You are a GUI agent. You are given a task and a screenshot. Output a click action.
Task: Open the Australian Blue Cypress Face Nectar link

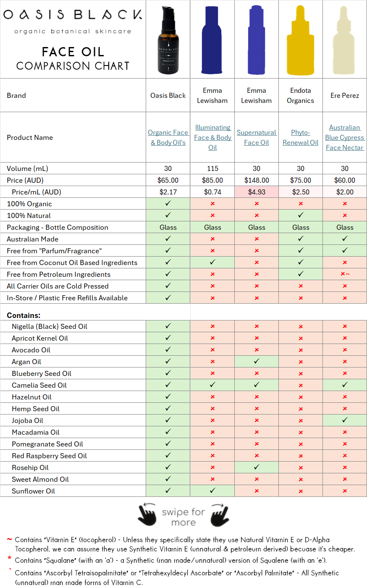(345, 137)
